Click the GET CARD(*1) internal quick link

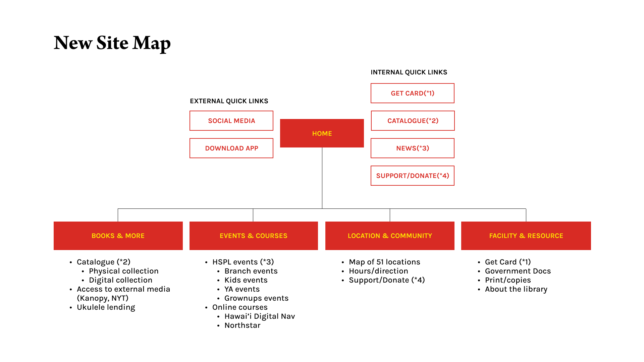pos(412,93)
